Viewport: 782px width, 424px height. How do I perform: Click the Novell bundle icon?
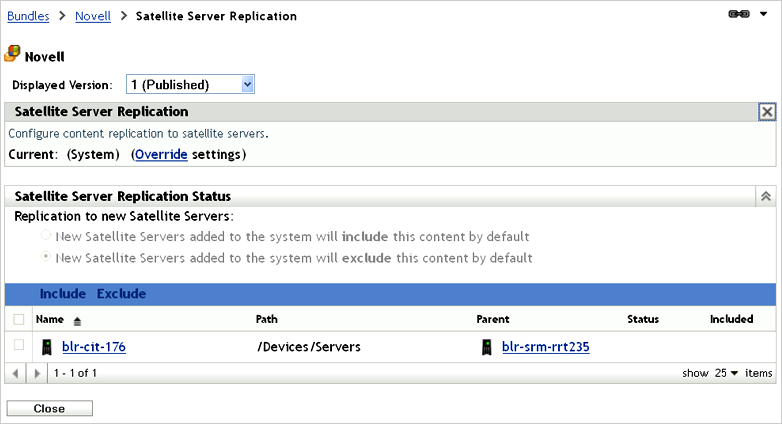pos(12,55)
